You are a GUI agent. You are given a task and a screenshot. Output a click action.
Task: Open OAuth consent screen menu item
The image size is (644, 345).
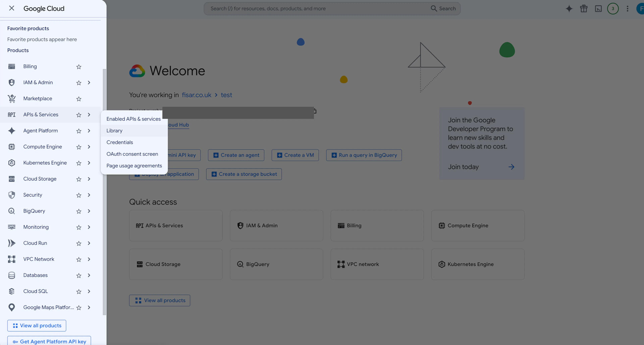click(x=134, y=154)
